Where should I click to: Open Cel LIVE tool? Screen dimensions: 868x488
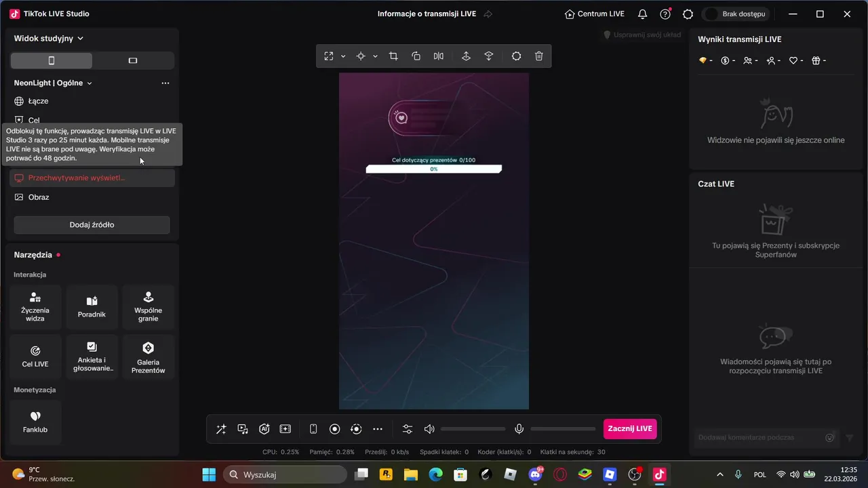[x=35, y=357]
